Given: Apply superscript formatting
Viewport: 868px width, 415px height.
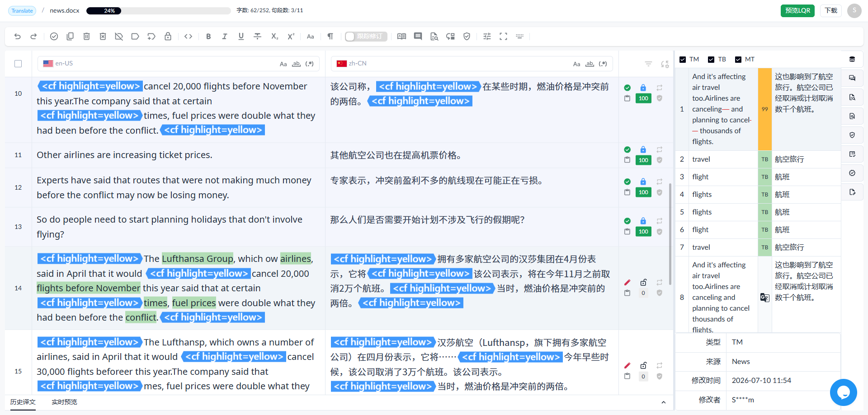Looking at the screenshot, I should click(291, 37).
